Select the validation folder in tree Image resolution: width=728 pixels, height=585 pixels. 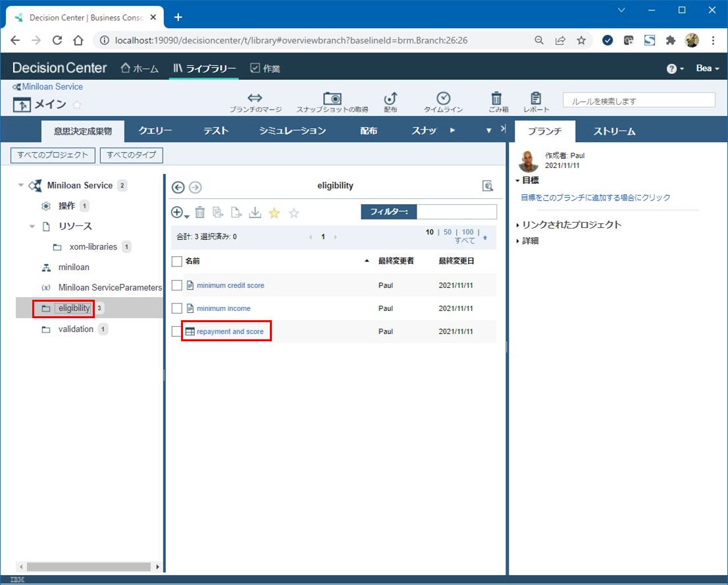click(x=76, y=329)
